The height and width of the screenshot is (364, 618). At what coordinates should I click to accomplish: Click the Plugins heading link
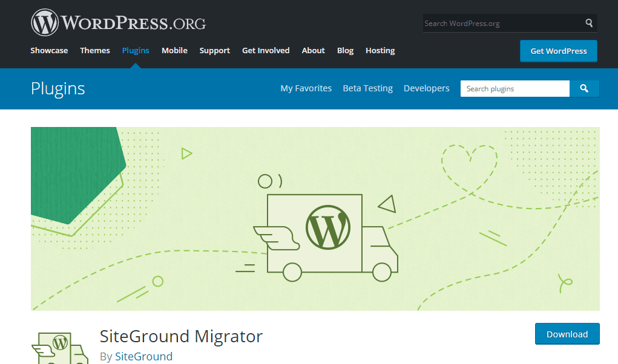click(58, 88)
